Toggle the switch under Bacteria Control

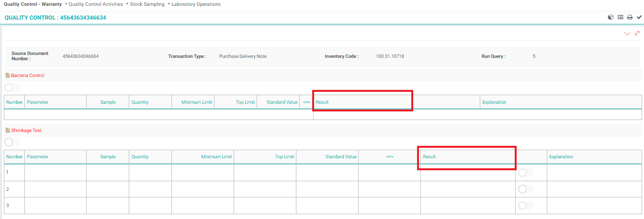[12, 88]
